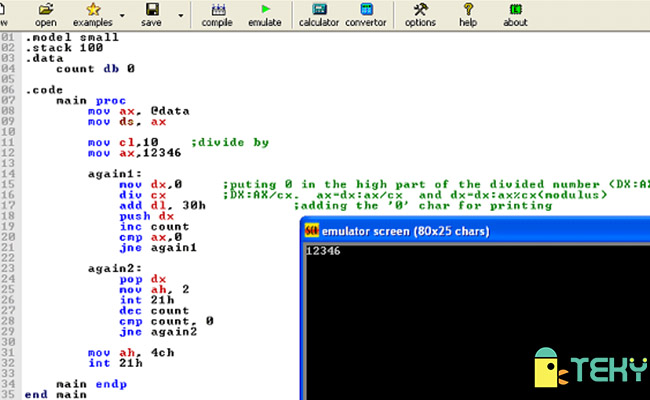The image size is (650, 400).
Task: Open the options tools icon
Action: point(421,9)
